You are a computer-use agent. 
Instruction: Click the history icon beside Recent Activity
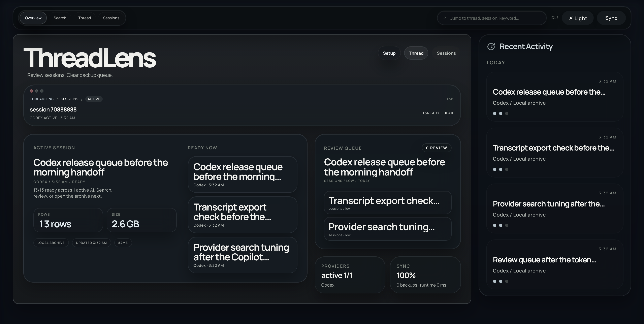point(491,46)
